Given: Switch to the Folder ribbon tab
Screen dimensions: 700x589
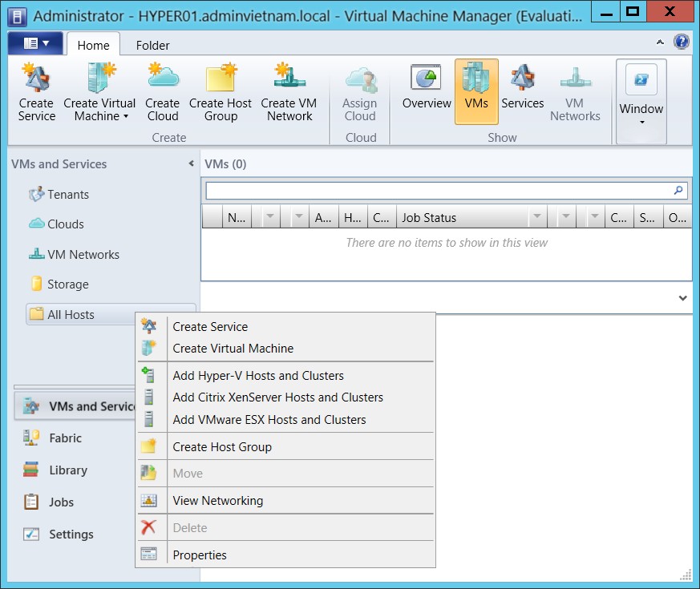Looking at the screenshot, I should coord(152,45).
